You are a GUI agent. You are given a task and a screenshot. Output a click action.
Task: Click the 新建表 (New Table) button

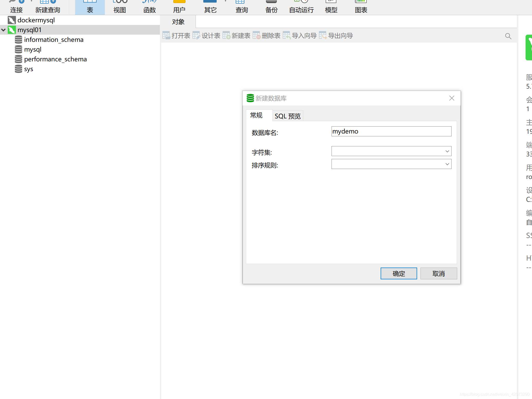click(x=236, y=36)
